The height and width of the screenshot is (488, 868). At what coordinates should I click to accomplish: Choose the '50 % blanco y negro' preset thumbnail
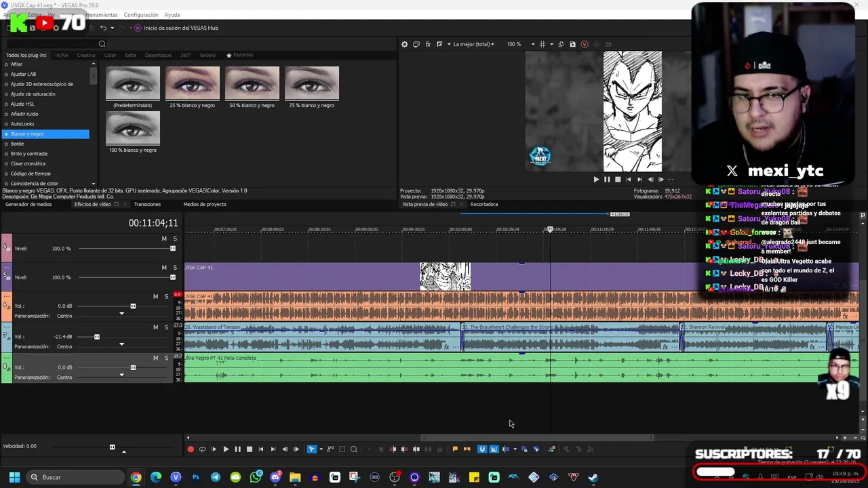coord(252,83)
